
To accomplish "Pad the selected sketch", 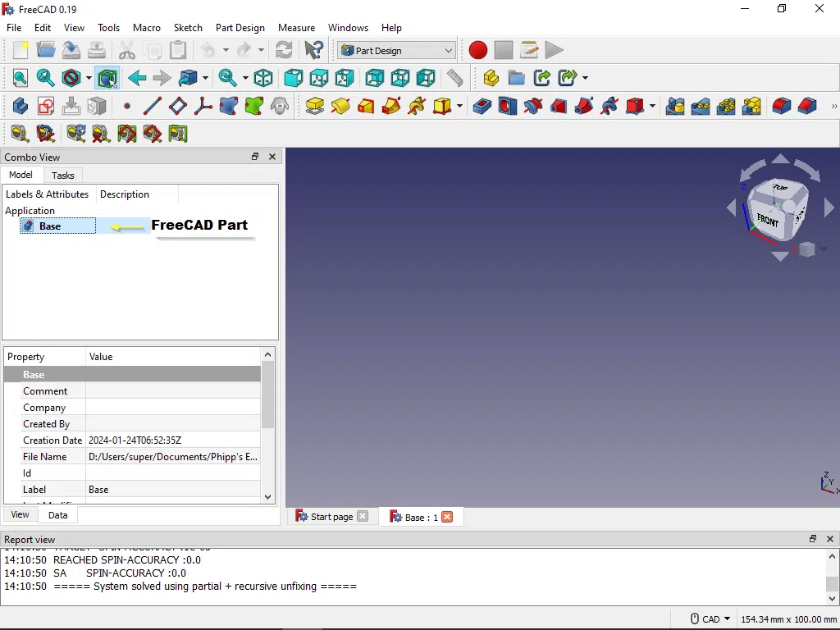I will pos(314,106).
